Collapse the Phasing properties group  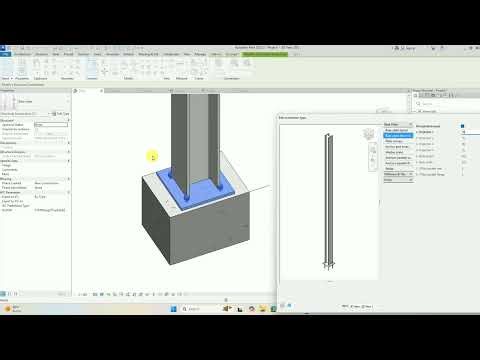[69, 179]
